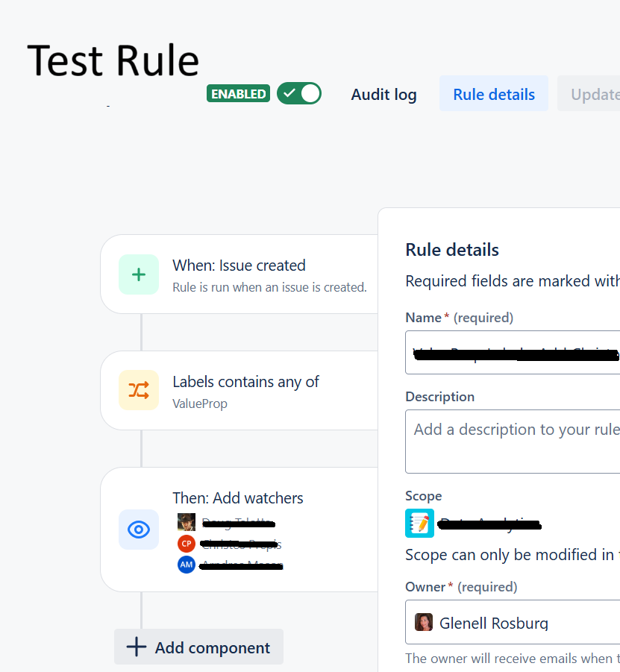
Task: Click the CP watcher avatar
Action: tap(186, 543)
